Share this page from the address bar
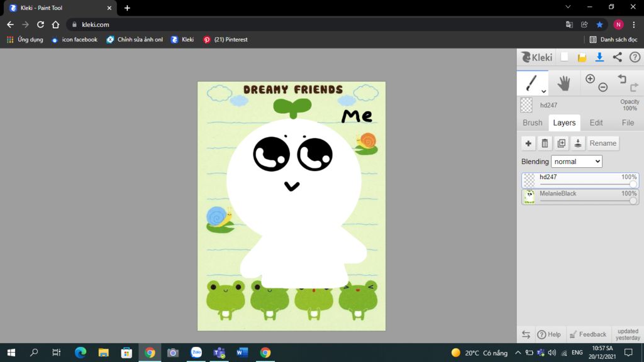 click(584, 25)
